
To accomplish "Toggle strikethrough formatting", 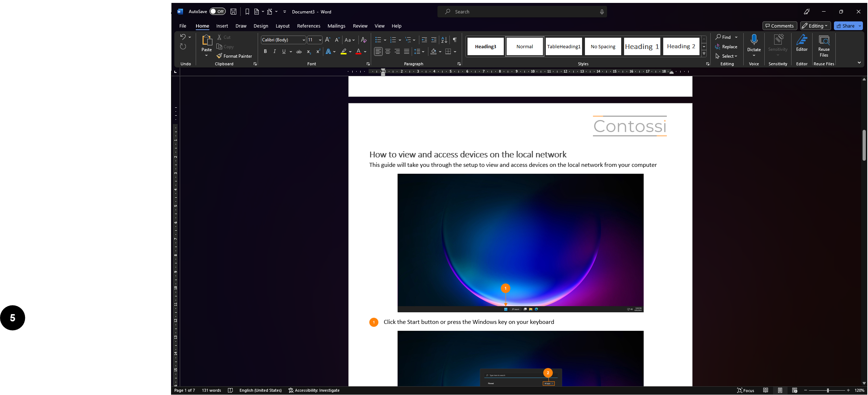I will coord(299,52).
